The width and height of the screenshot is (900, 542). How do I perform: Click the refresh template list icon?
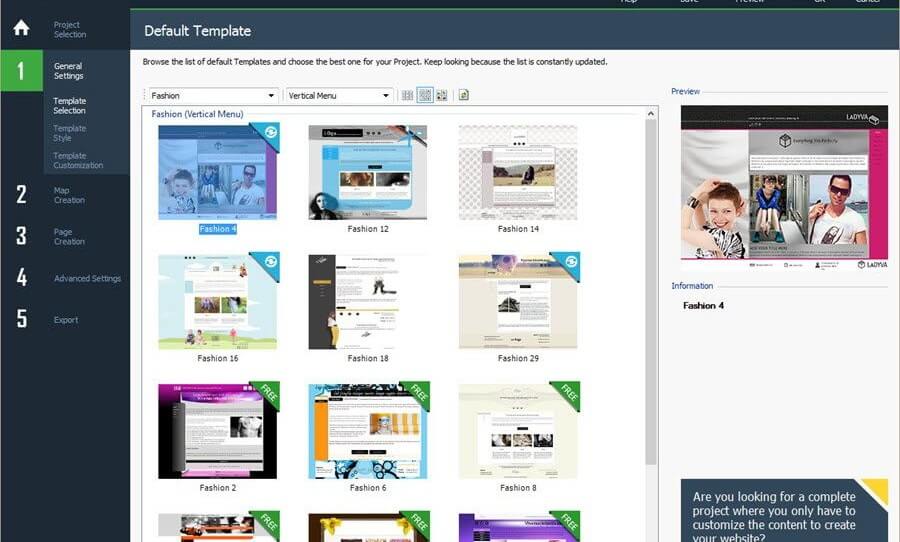[x=464, y=95]
